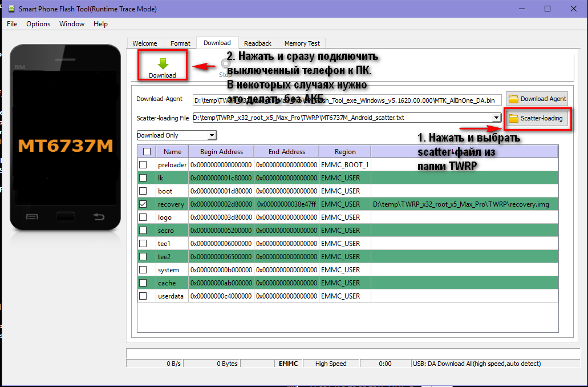Switch to the Memory Test tab
588x387 pixels.
pyautogui.click(x=302, y=43)
